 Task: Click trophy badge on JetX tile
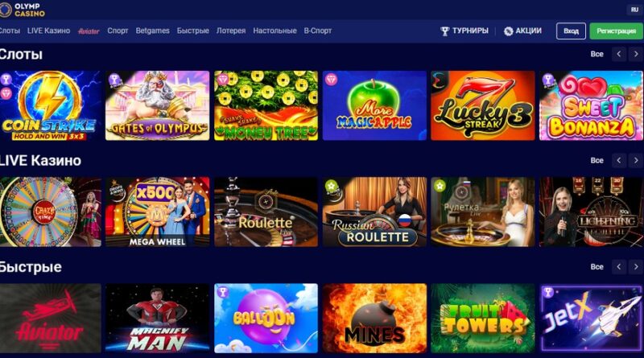point(548,292)
